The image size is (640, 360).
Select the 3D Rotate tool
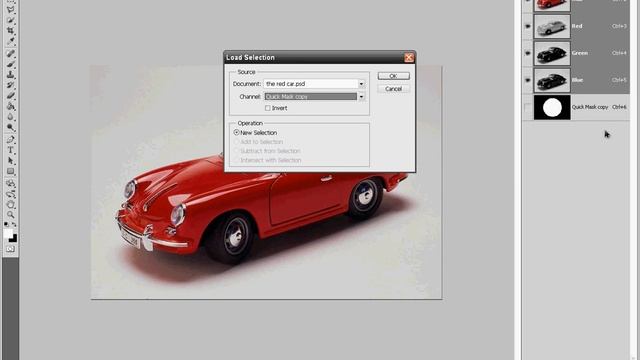[11, 183]
